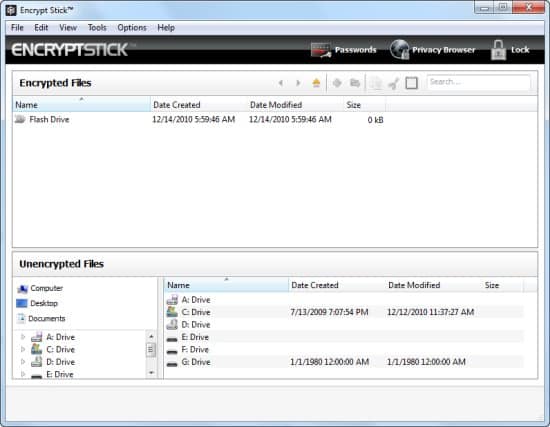550x427 pixels.
Task: Open the View menu
Action: coord(68,28)
